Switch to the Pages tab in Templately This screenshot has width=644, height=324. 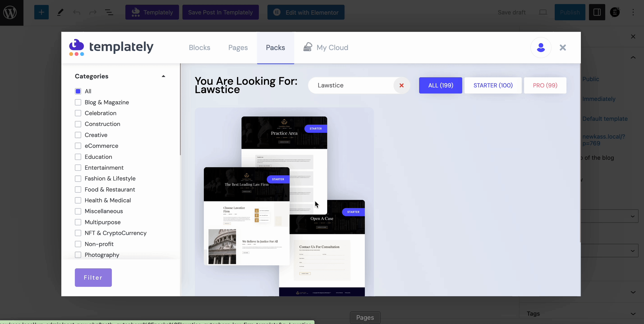[238, 48]
